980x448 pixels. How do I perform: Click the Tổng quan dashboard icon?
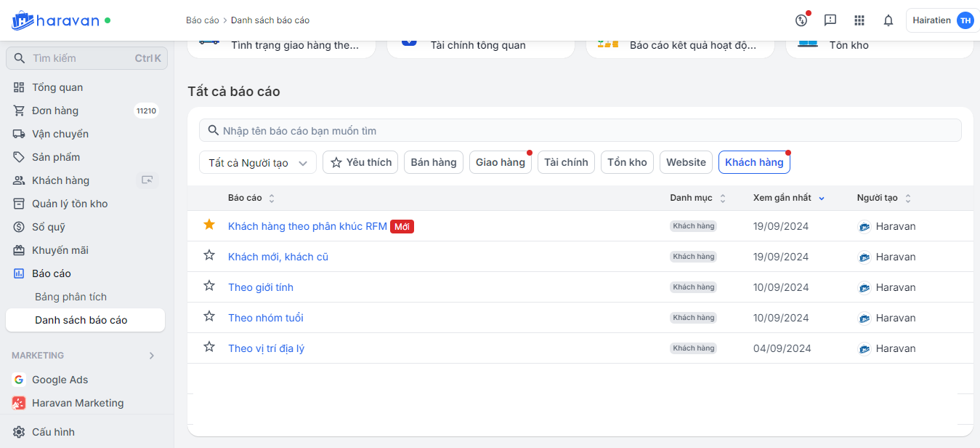pyautogui.click(x=19, y=87)
